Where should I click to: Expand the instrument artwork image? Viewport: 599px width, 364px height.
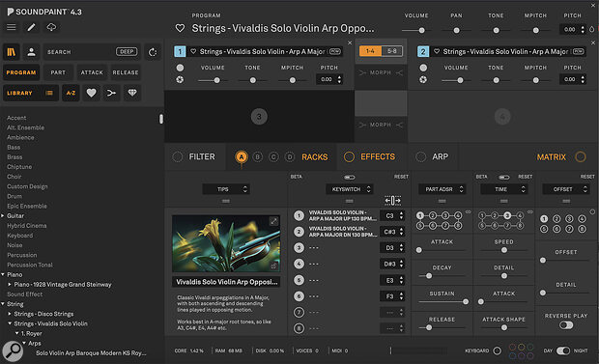(274, 221)
